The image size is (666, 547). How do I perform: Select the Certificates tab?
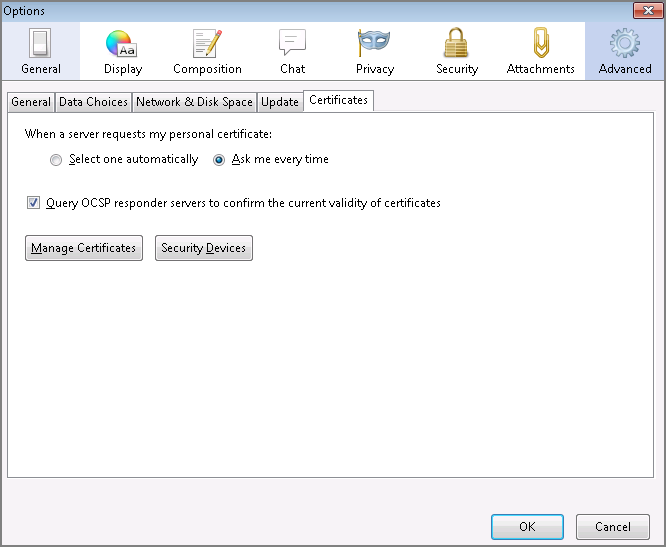339,101
